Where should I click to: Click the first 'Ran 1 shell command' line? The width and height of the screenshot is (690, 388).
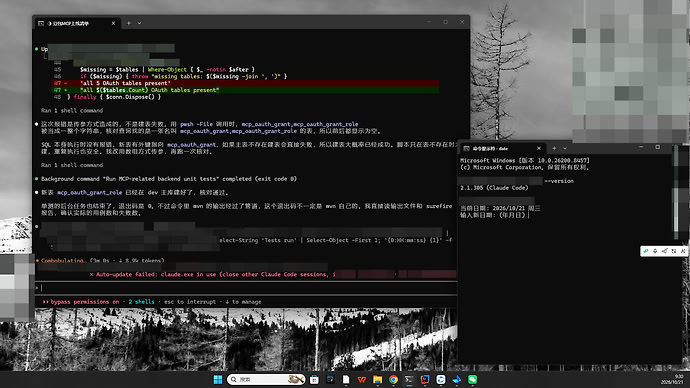pyautogui.click(x=72, y=110)
